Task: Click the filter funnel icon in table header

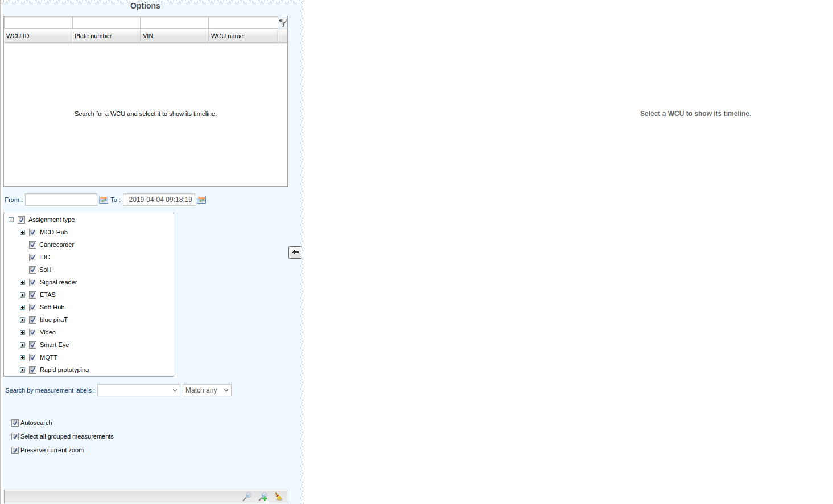Action: pyautogui.click(x=283, y=23)
